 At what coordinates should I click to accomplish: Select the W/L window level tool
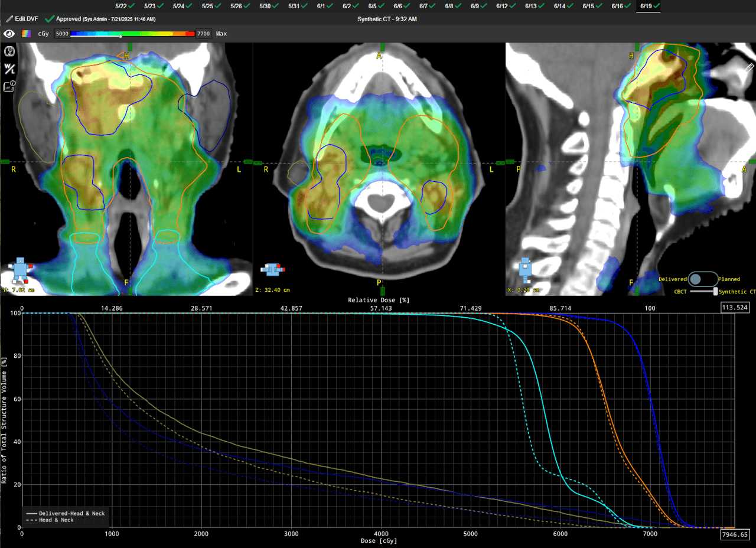click(9, 69)
